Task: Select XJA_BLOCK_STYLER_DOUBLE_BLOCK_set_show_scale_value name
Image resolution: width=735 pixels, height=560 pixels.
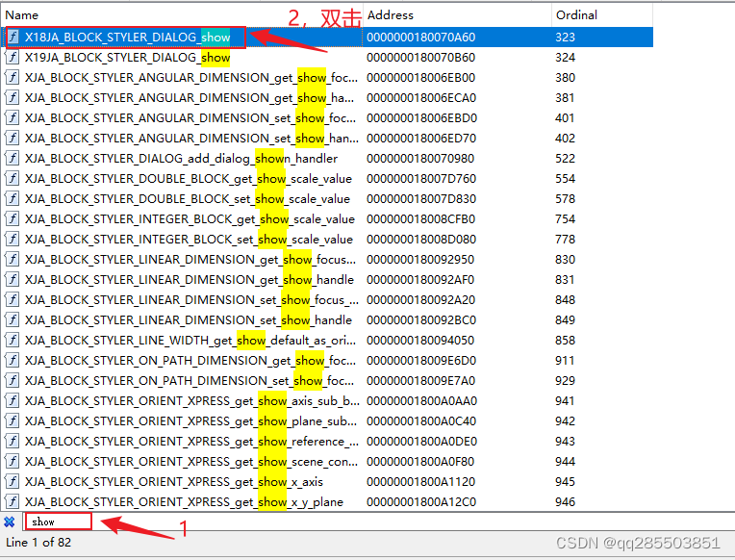Action: (x=187, y=199)
